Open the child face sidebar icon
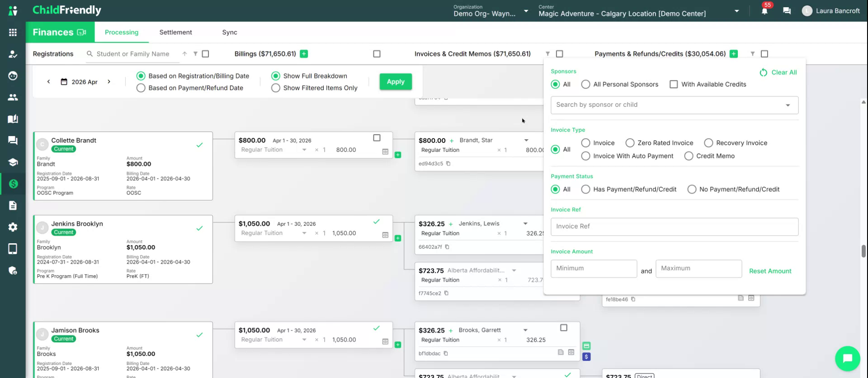Screen dimensions: 868x378 coord(13,76)
